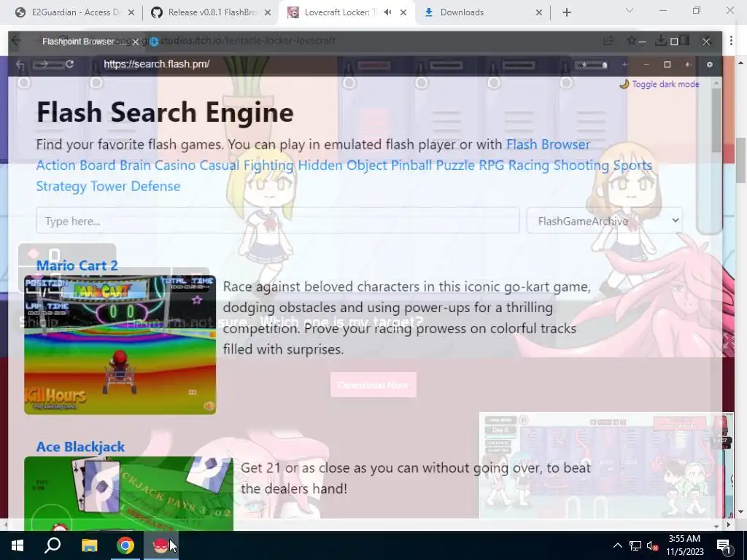Expand the FlashGameArchive source dropdown

604,220
